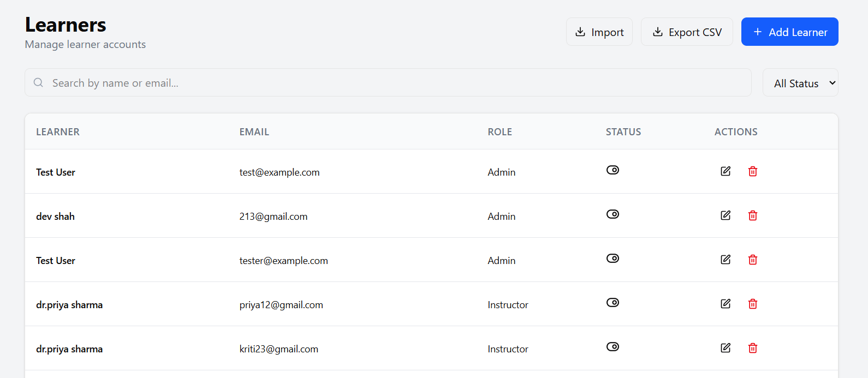This screenshot has width=868, height=378.
Task: Click Admin role for dev shah
Action: pos(502,217)
